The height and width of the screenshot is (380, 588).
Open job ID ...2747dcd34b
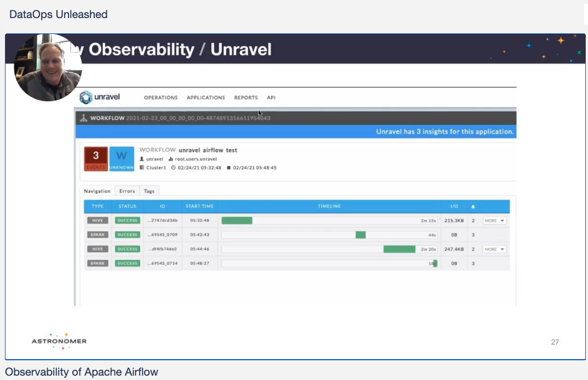click(162, 220)
